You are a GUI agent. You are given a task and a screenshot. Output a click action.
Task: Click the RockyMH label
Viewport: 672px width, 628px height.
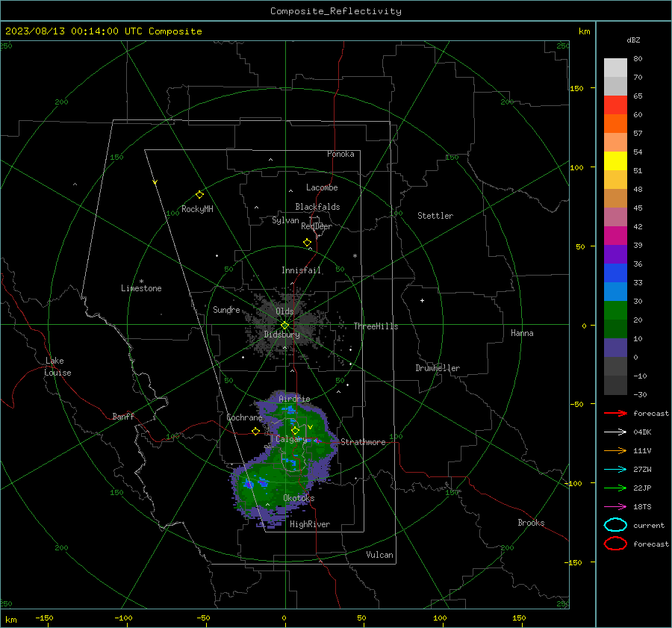197,209
